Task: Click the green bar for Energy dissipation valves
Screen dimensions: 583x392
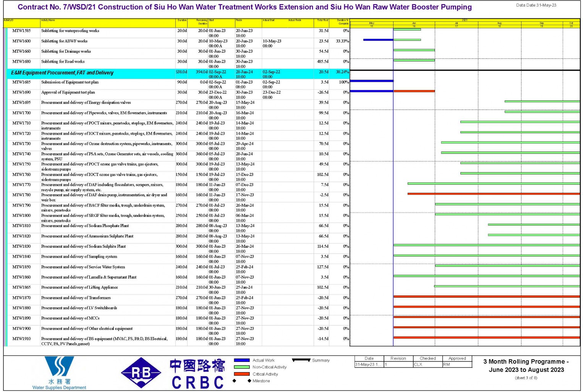Action: tap(542, 102)
